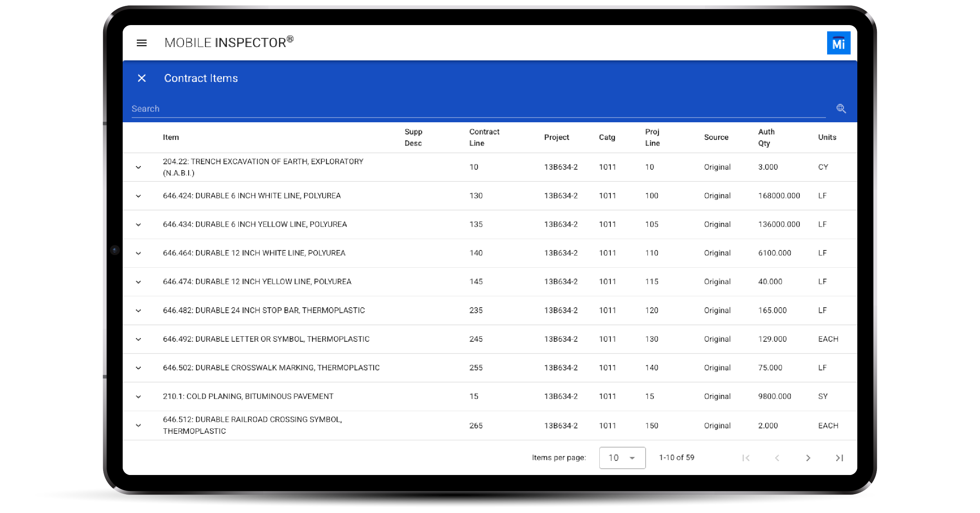Go to the first page of items
Viewport: 980px width, 513px height.
coord(746,458)
